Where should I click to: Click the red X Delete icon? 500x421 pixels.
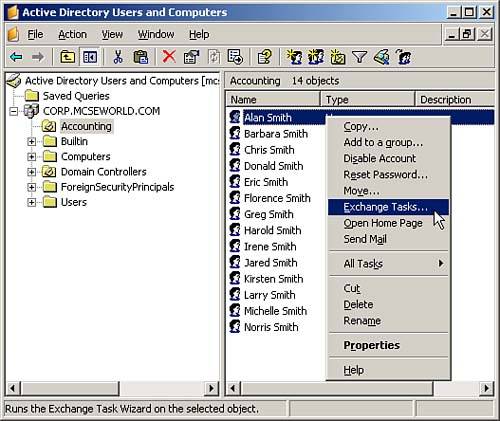point(169,57)
